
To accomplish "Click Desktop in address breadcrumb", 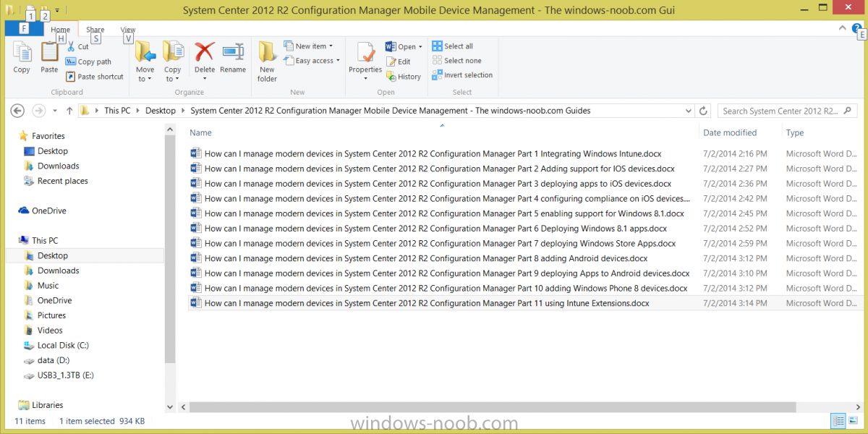I will [161, 111].
